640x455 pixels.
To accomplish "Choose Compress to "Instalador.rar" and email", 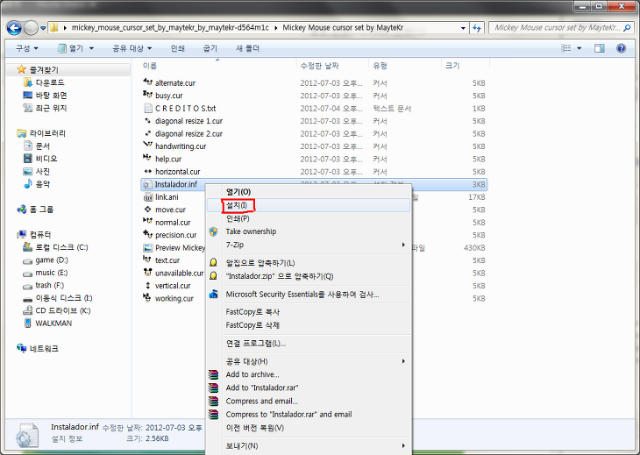I will pos(290,414).
